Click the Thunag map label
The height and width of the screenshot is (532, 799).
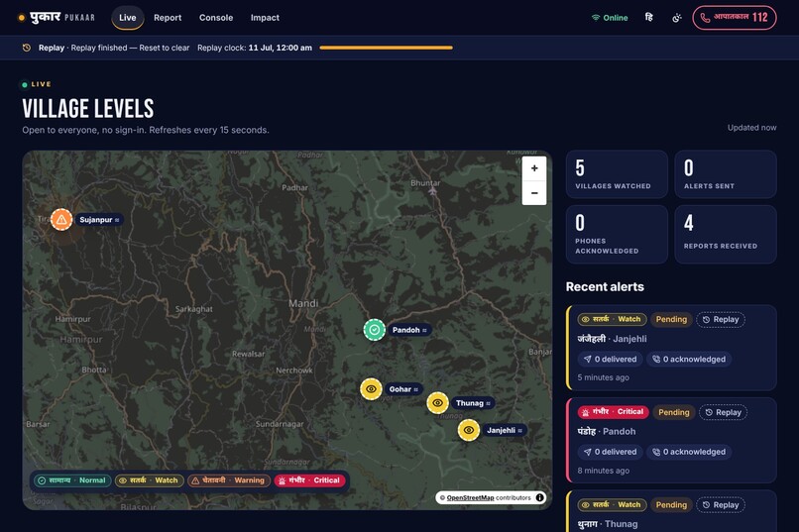tap(473, 402)
